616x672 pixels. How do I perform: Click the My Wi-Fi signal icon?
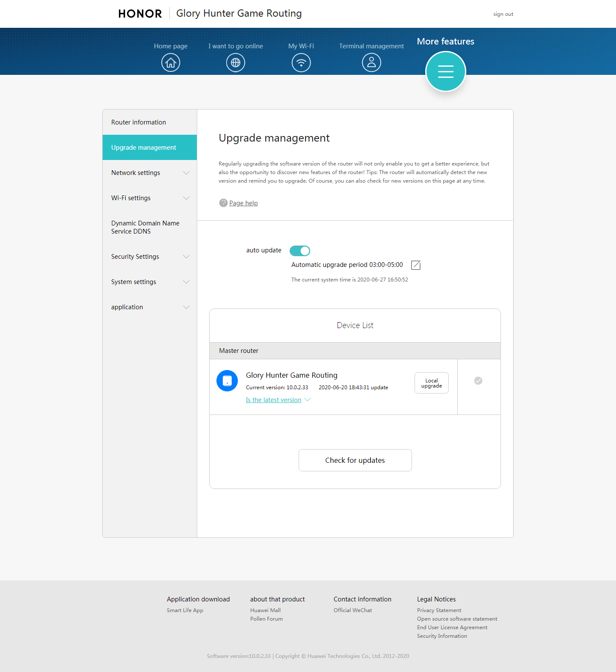pos(301,62)
